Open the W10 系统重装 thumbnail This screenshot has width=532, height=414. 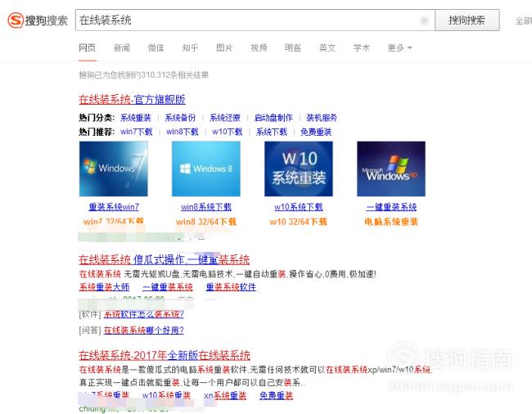pyautogui.click(x=299, y=169)
